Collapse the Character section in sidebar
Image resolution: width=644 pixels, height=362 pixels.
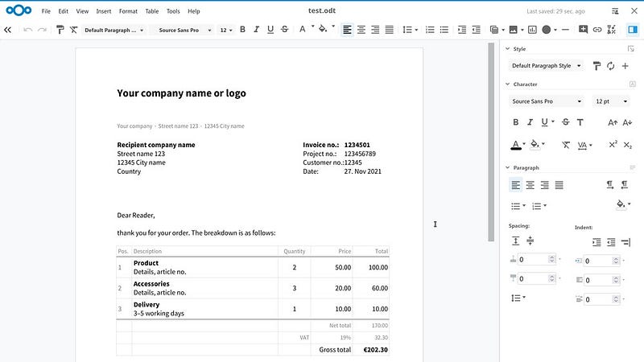(x=508, y=84)
